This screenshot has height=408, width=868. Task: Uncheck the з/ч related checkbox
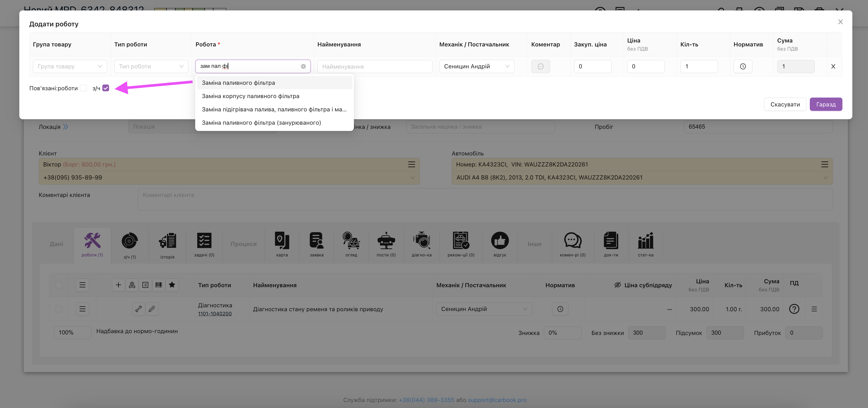tap(106, 88)
